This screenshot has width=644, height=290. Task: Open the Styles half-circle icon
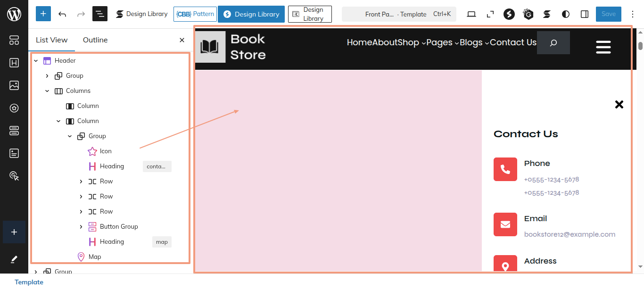coord(566,14)
